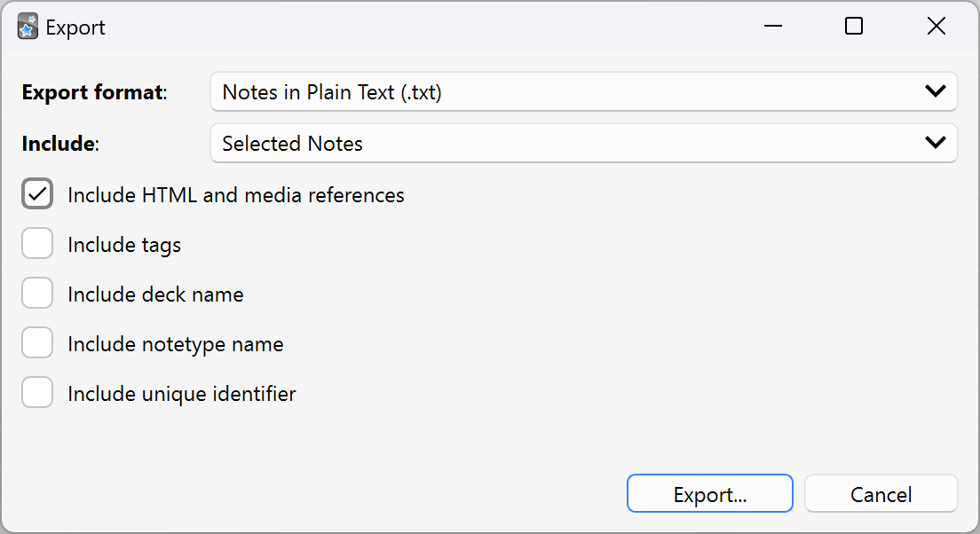The height and width of the screenshot is (534, 980).
Task: Enable the Include tags checkbox
Action: (37, 245)
